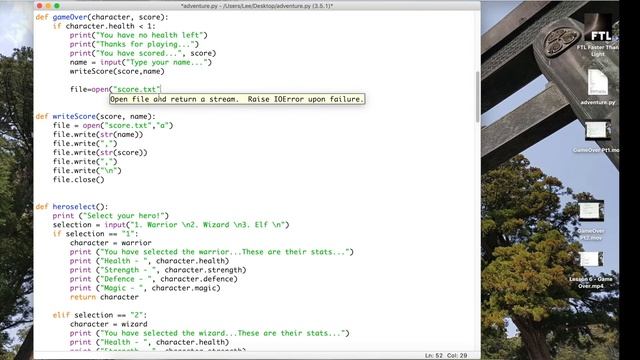Viewport: 640px width, 360px height.
Task: Click the 'file.write(str(name))' line
Action: pyautogui.click(x=98, y=134)
